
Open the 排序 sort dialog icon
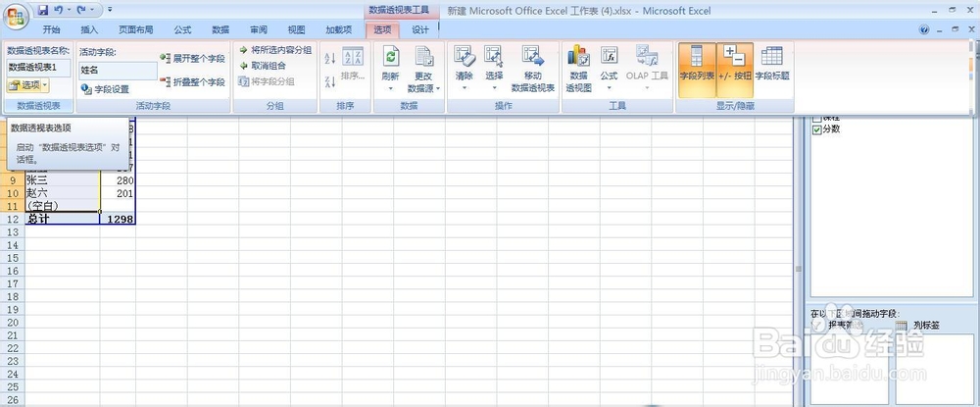click(x=353, y=64)
